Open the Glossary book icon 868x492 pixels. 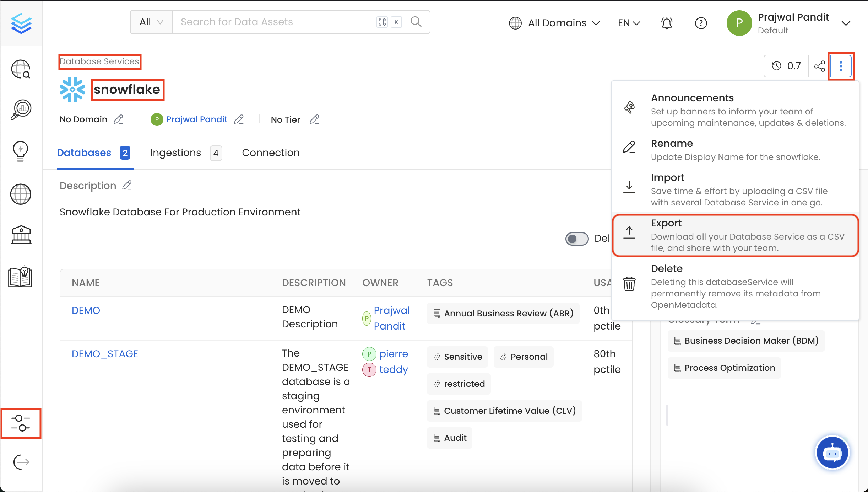pos(20,277)
